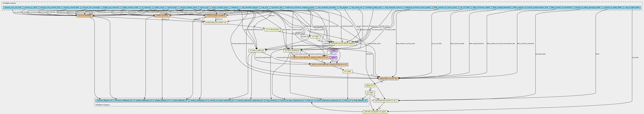Select the strelka_exome_mode input node
The height and width of the screenshot is (114, 644).
pos(130,8)
